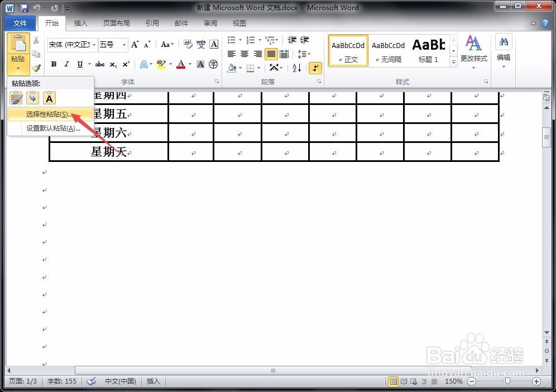The width and height of the screenshot is (556, 392).
Task: Center the paragraph text
Action: pyautogui.click(x=245, y=54)
